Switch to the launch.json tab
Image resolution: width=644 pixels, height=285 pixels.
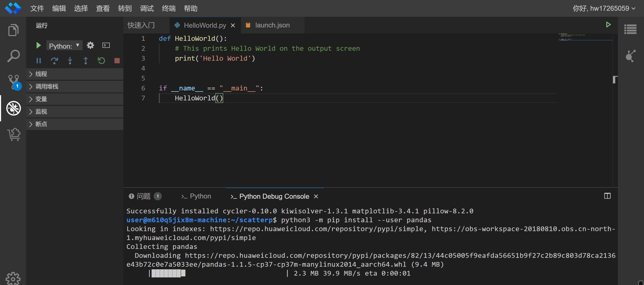pyautogui.click(x=272, y=25)
